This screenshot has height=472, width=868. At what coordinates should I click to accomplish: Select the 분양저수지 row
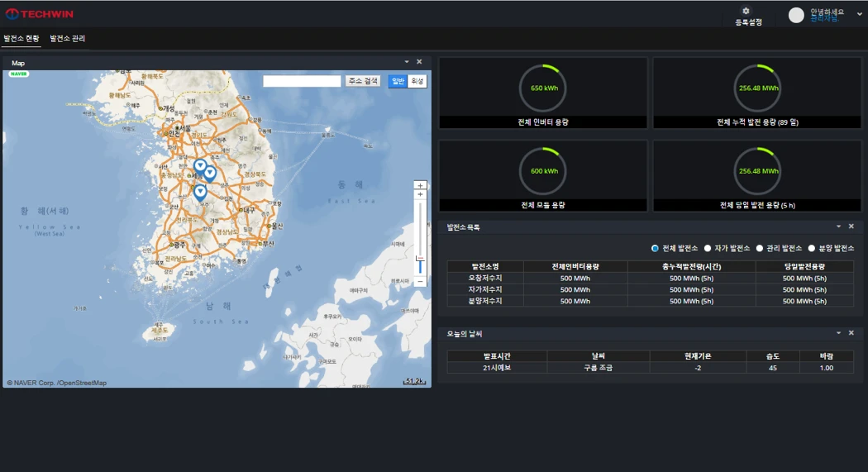pos(651,301)
